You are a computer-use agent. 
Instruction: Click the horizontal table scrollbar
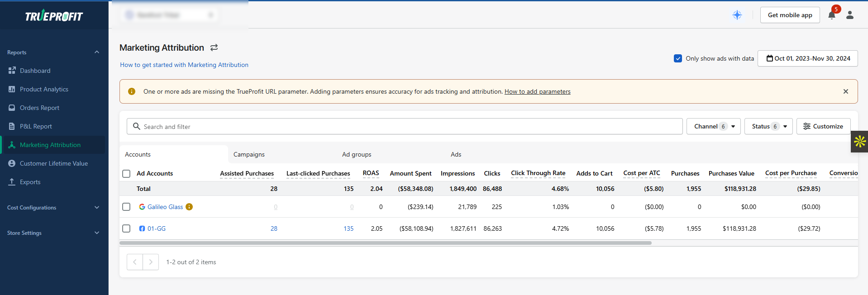pyautogui.click(x=385, y=243)
